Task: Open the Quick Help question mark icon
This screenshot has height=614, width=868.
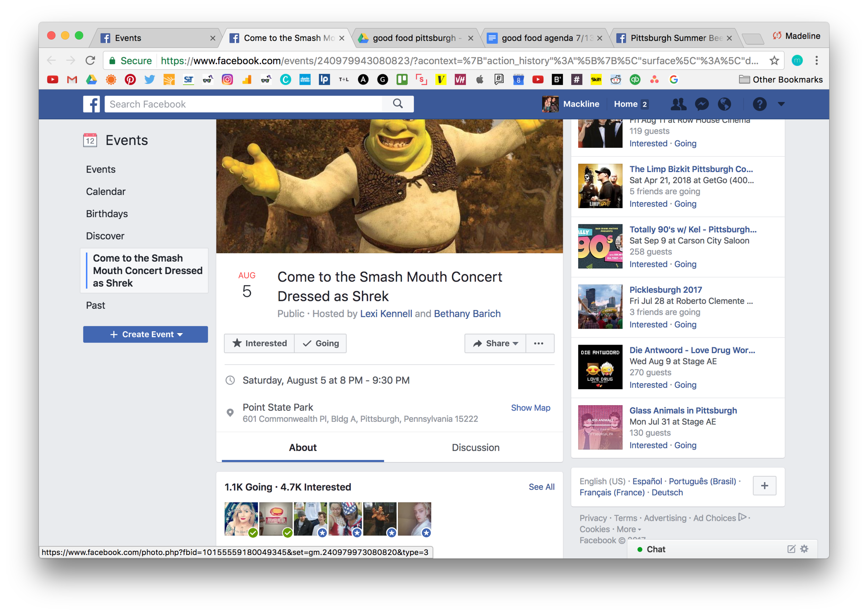Action: pos(760,104)
